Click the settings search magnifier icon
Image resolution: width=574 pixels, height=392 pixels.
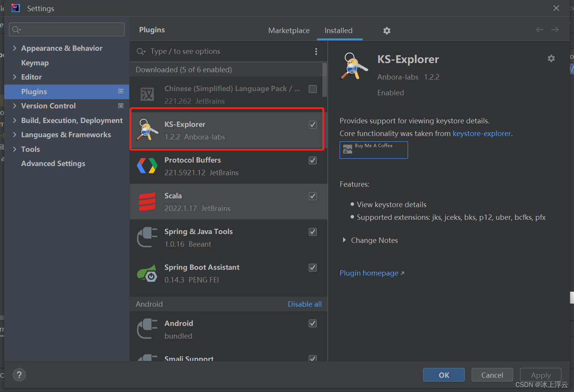pos(17,30)
